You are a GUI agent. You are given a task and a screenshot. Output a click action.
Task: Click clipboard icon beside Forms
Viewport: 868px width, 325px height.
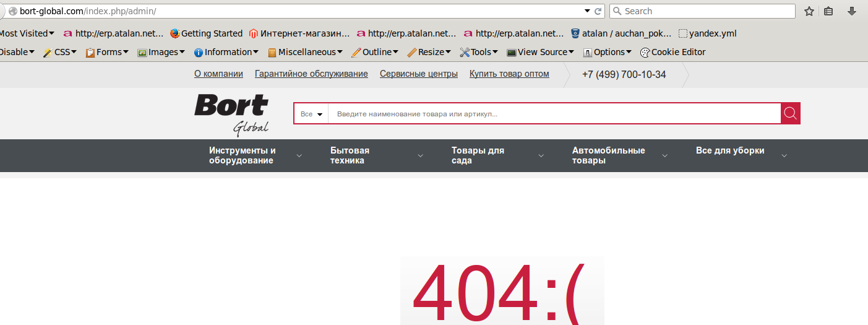(x=90, y=52)
